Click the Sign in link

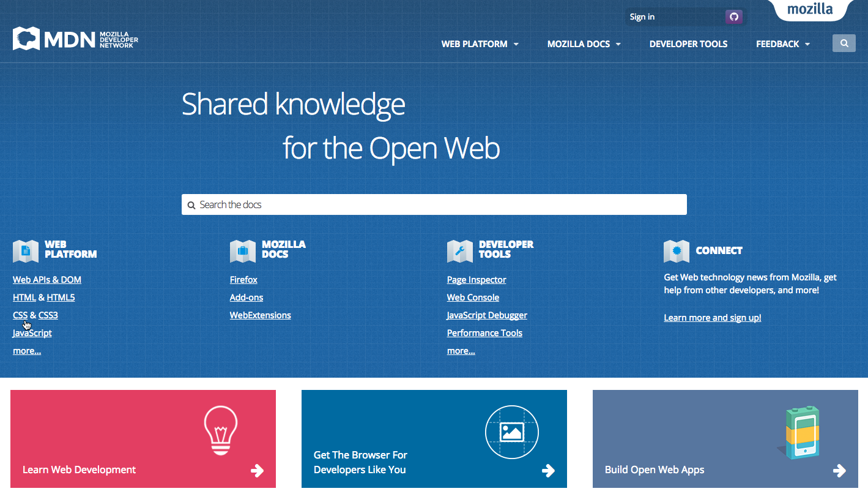(642, 17)
